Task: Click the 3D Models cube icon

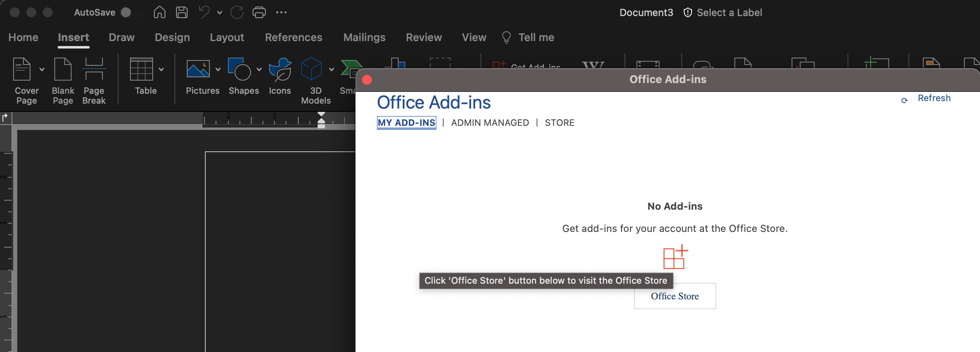Action: coord(311,69)
